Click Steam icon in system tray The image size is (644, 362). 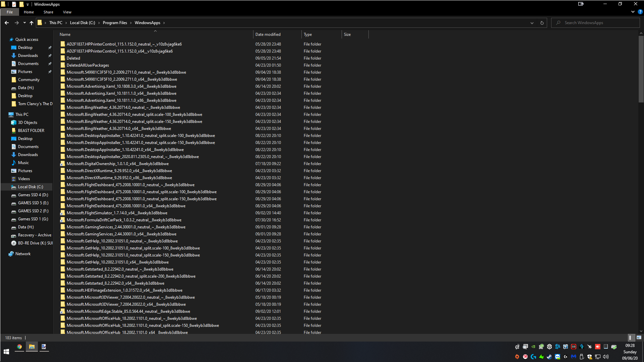[549, 357]
